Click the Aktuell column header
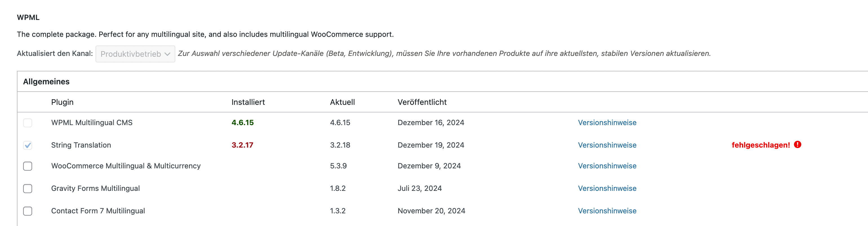 coord(342,102)
